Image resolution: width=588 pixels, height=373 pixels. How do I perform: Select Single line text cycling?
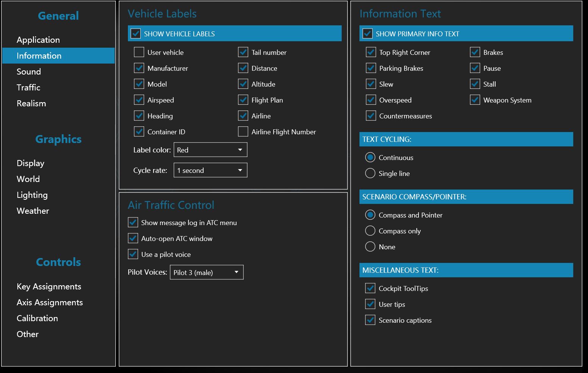coord(370,173)
